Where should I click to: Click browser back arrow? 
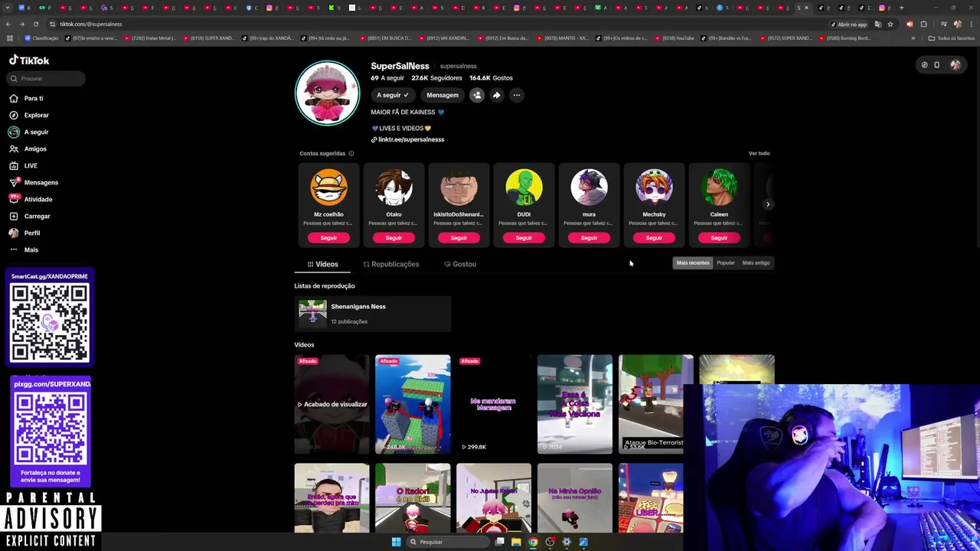point(8,24)
